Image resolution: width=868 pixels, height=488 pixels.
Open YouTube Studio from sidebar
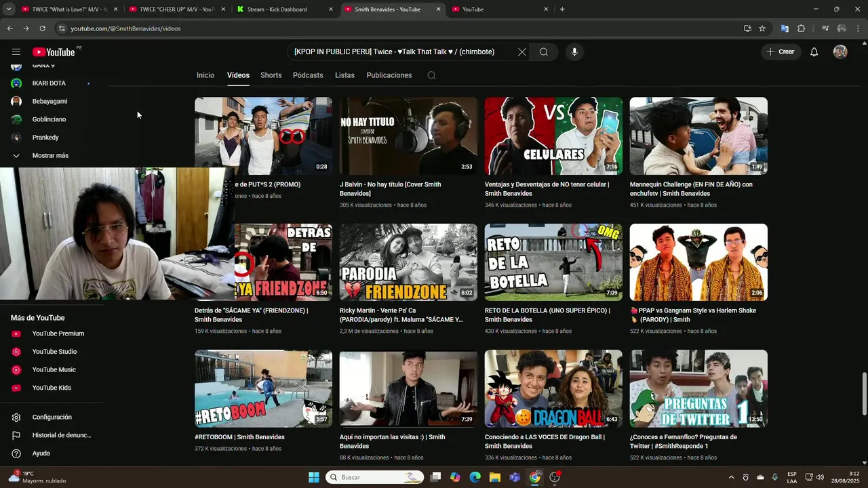(53, 352)
